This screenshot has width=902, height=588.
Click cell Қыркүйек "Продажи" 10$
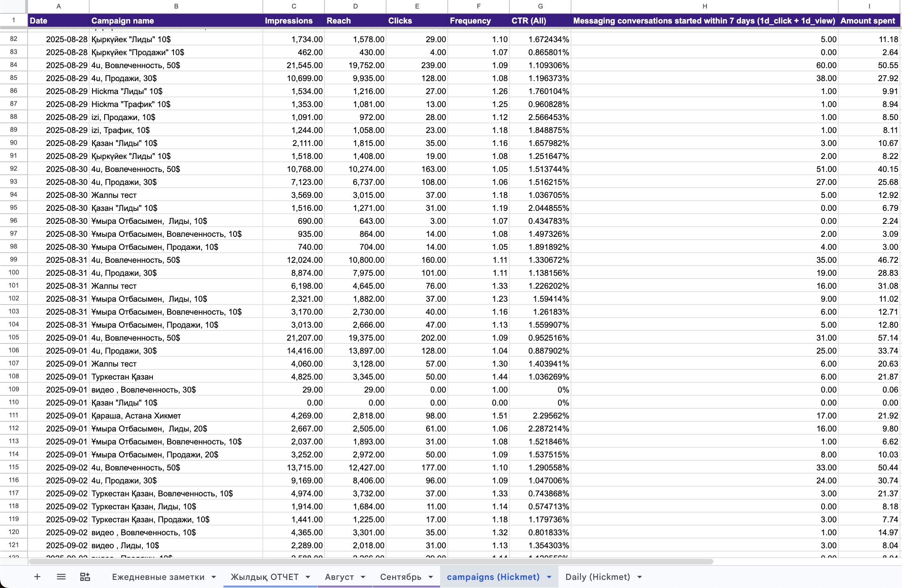click(x=176, y=52)
